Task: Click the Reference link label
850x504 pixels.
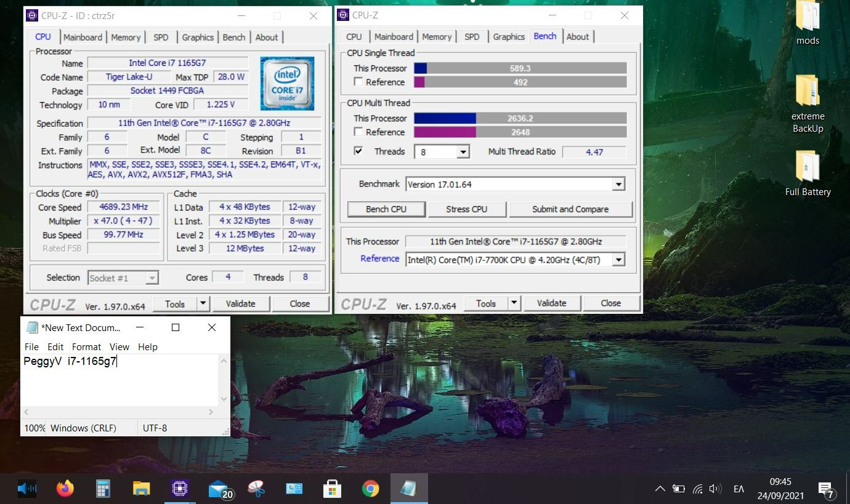Action: click(379, 258)
